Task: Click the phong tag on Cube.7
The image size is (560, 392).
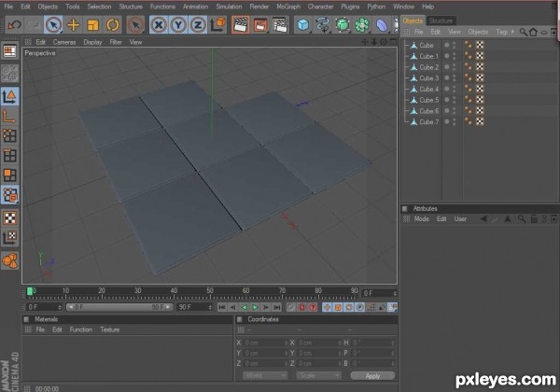Action: [x=469, y=121]
